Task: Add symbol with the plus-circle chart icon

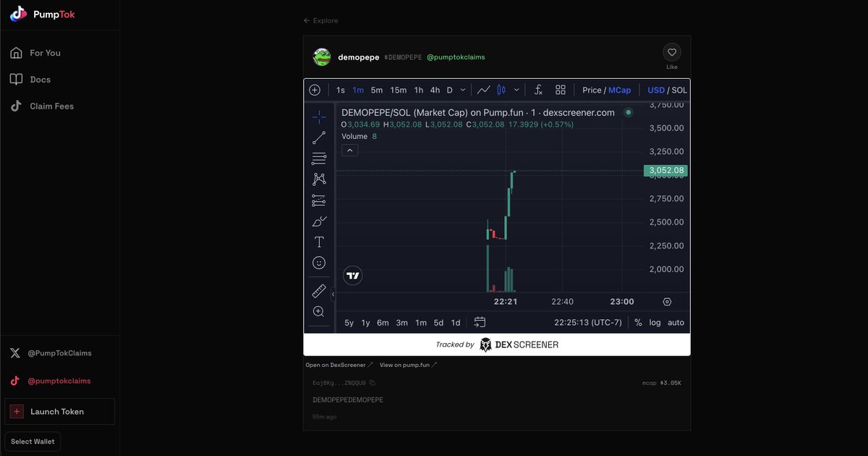Action: point(315,90)
